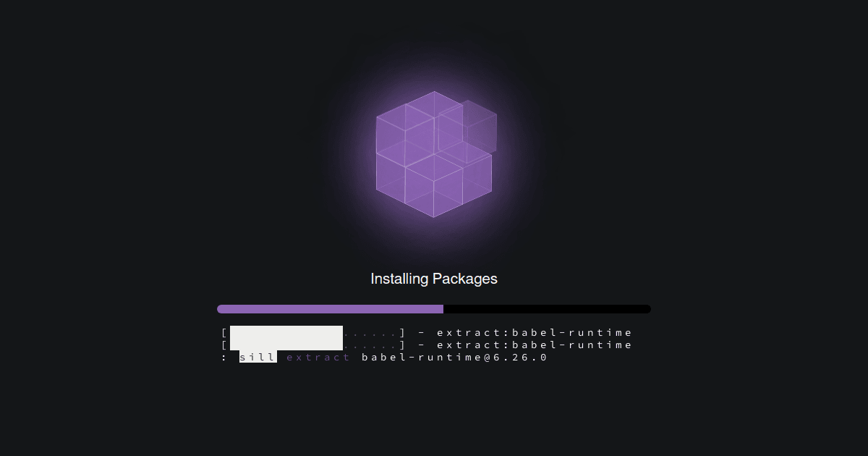Click the "babel-runtime@6.26.0" package name
Image resolution: width=868 pixels, height=456 pixels.
click(x=454, y=357)
